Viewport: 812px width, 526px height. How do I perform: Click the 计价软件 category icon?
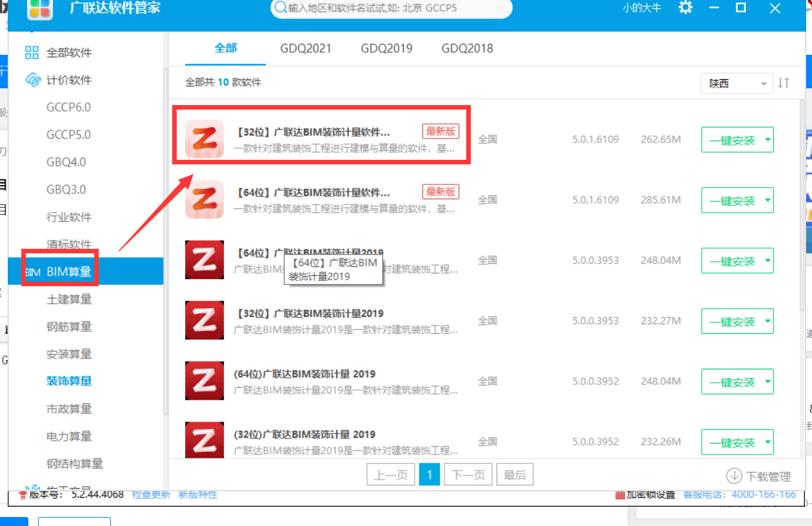[x=32, y=80]
